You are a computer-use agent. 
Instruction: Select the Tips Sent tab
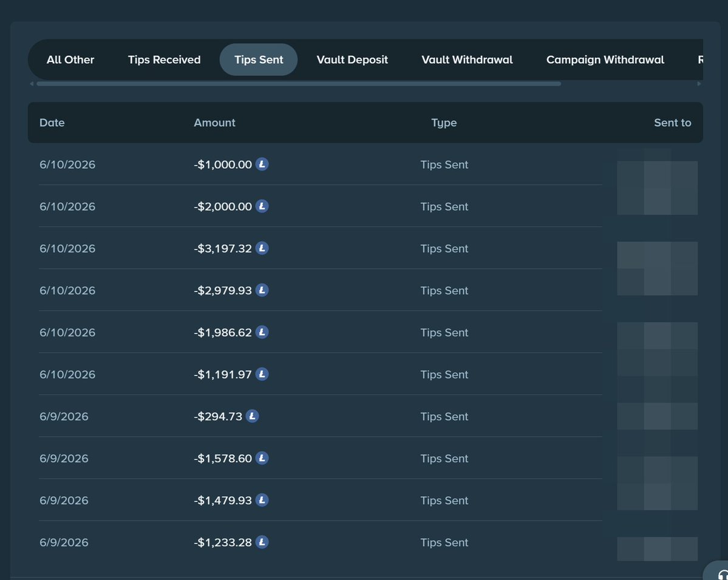[x=259, y=60]
